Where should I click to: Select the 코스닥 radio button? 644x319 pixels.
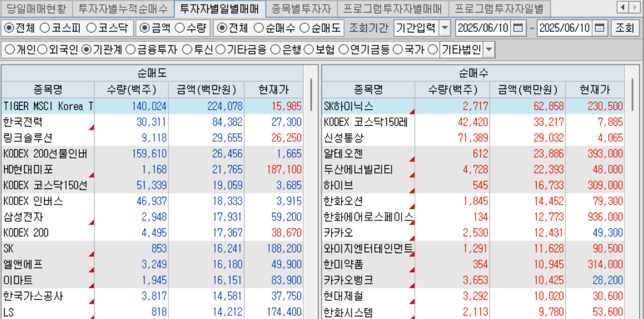tap(92, 28)
